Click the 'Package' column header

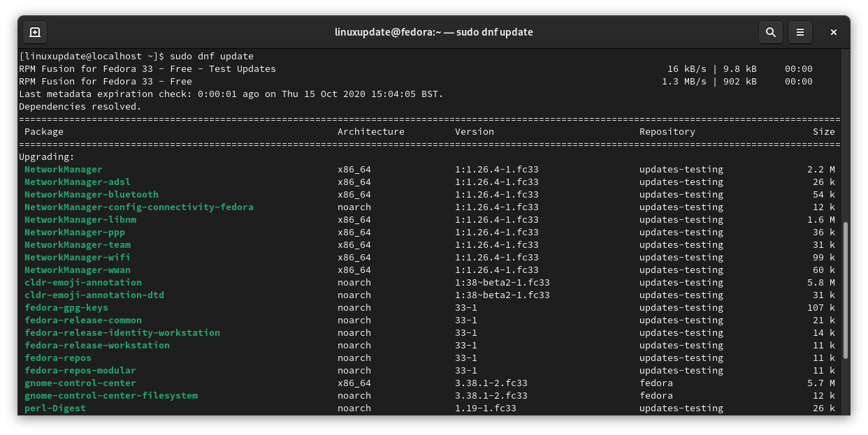44,131
